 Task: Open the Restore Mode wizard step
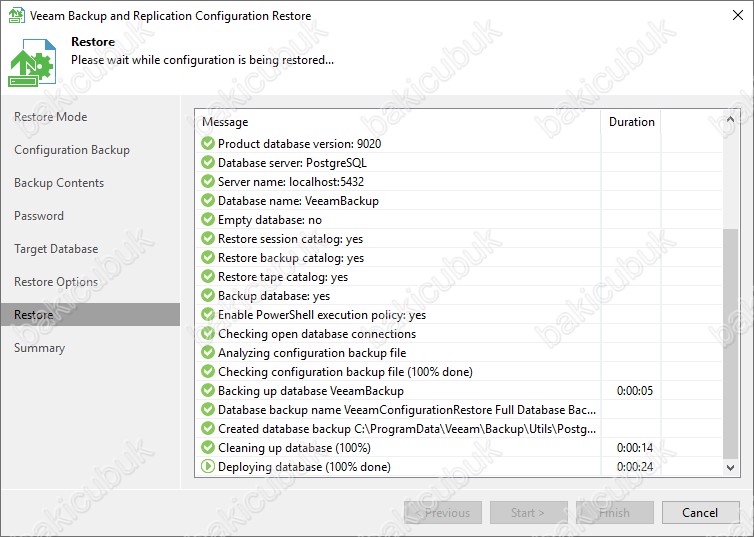tap(50, 117)
